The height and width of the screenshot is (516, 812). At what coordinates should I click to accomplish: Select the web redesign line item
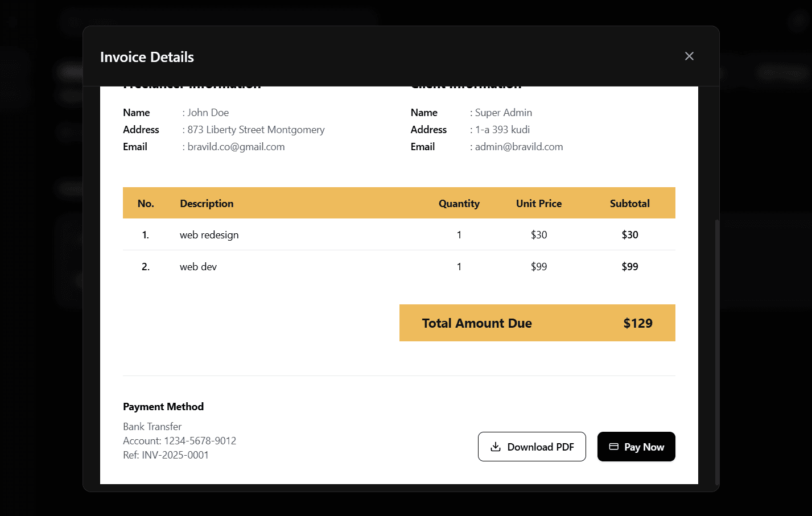[x=209, y=235]
